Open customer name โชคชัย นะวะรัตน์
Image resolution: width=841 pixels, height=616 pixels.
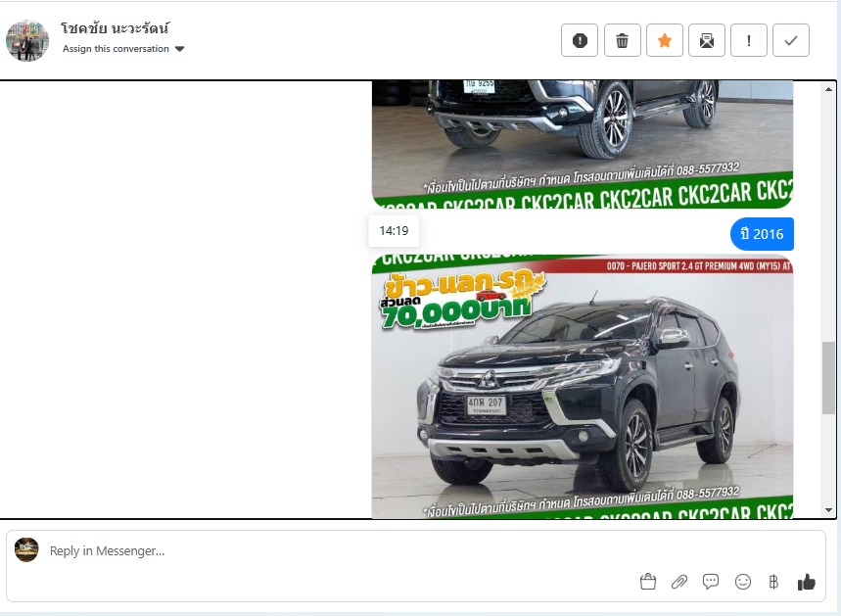tap(116, 27)
